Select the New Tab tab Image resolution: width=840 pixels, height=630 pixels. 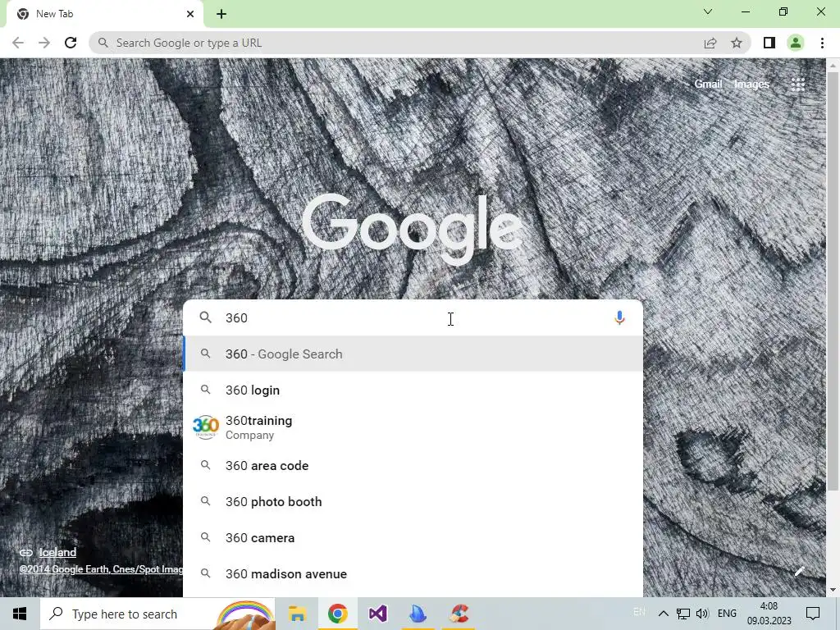(102, 14)
